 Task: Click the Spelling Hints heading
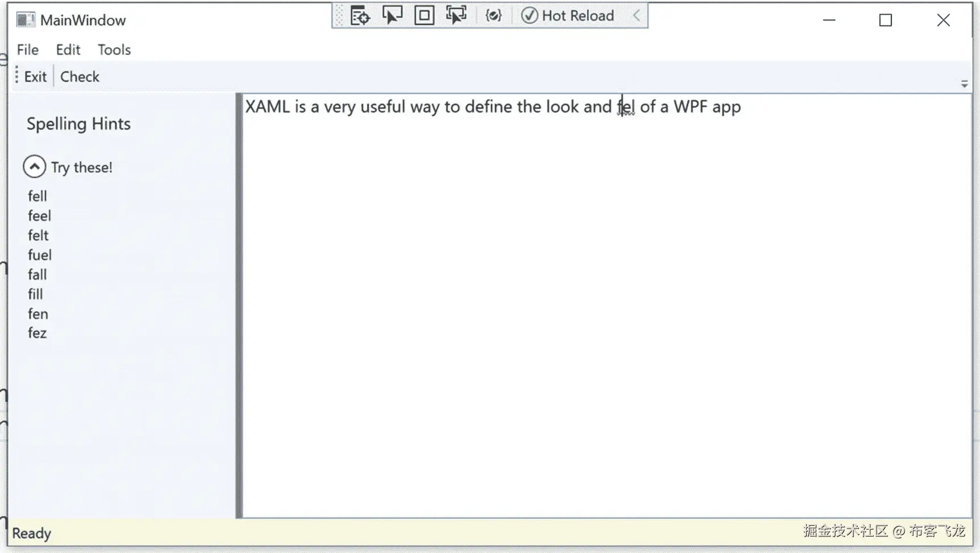(x=79, y=124)
